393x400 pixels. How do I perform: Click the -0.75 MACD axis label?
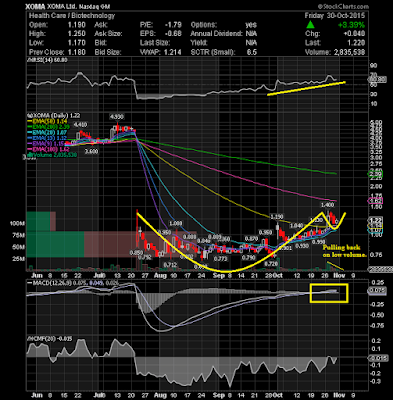click(x=376, y=326)
